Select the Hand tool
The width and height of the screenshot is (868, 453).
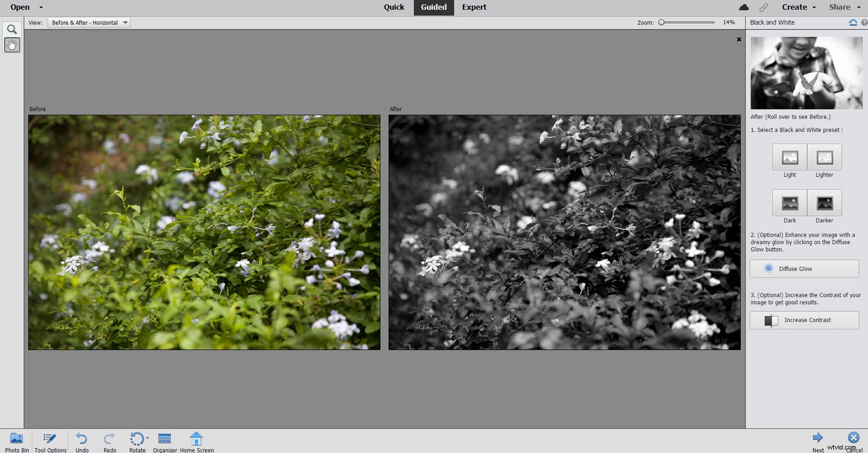[x=12, y=45]
